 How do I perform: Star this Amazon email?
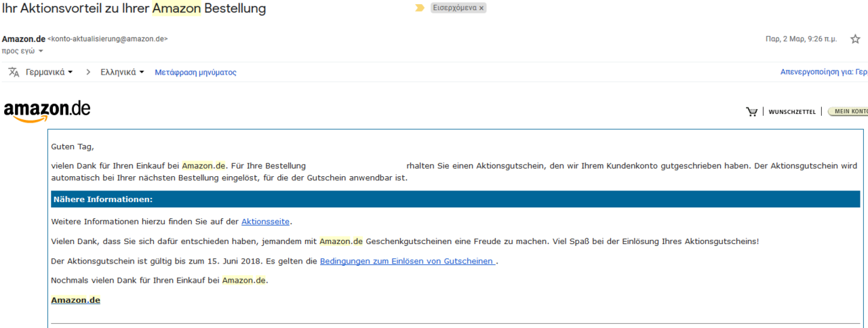click(855, 39)
